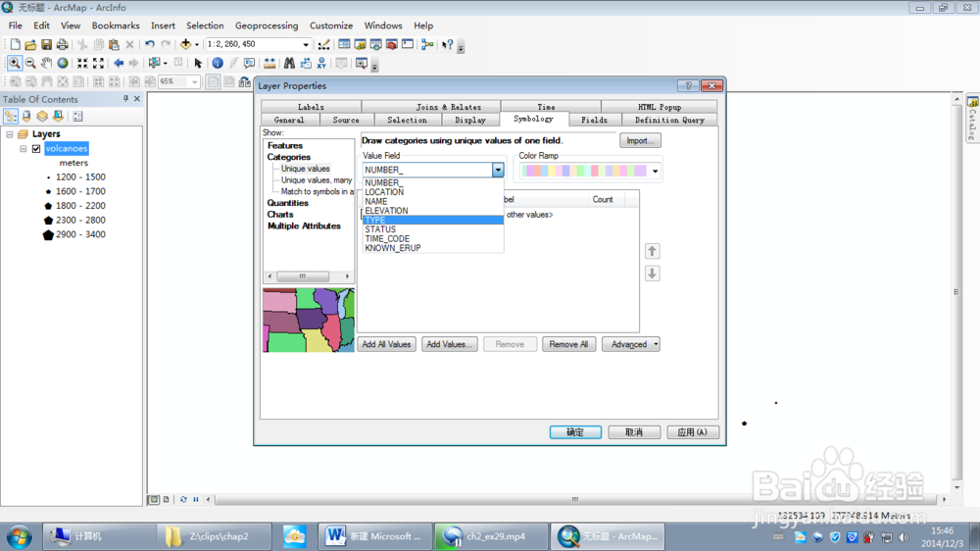The image size is (980, 551).
Task: Paste with the clipboard toolbar icon
Action: pyautogui.click(x=114, y=44)
